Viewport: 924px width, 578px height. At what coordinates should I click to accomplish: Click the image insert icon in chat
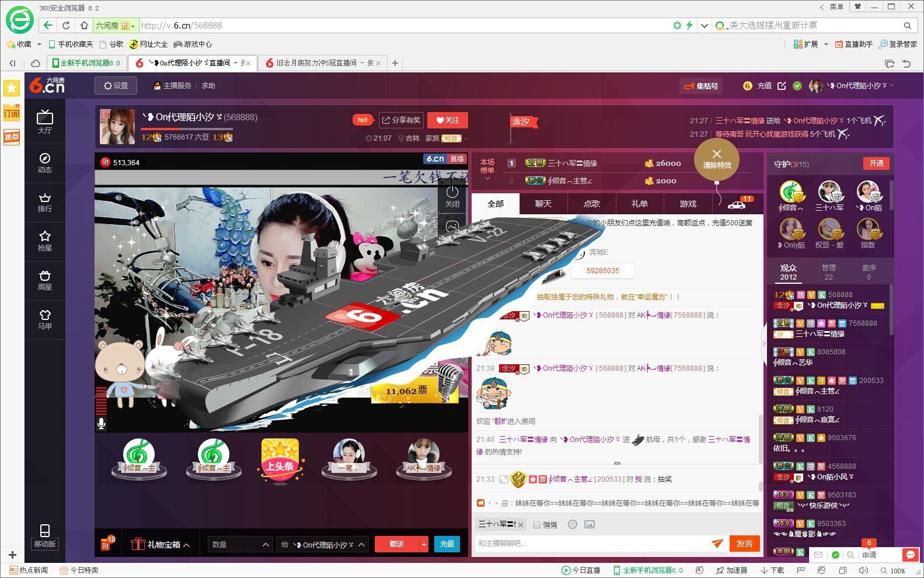(590, 524)
